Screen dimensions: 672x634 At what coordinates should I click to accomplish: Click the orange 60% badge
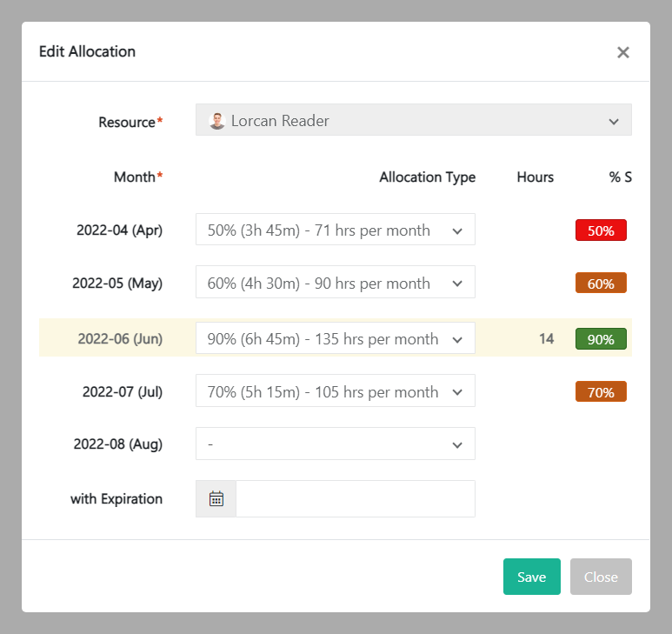[x=601, y=284]
